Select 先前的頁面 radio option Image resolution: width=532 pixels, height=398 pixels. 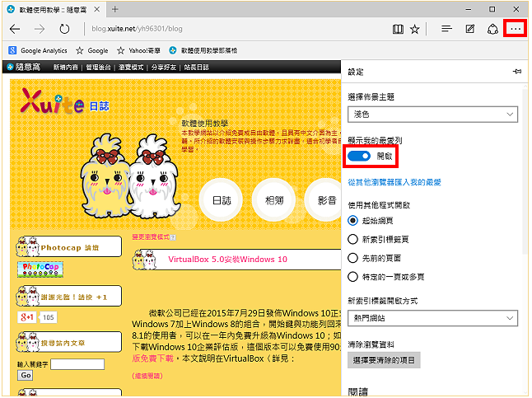352,258
